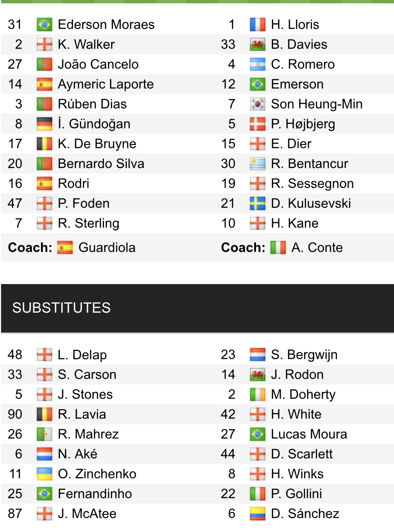Click the Wales flag next to B. Davies
Viewport: 394px width, 532px height.
257,44
